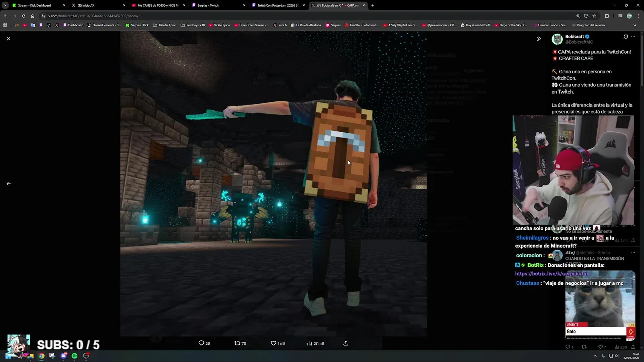Open the browser extensions puzzle icon

(607, 16)
